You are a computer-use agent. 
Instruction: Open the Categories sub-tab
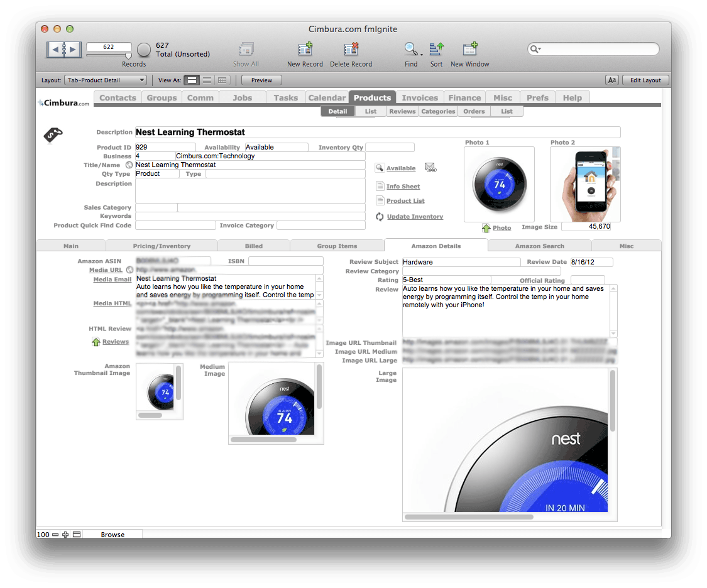point(438,111)
